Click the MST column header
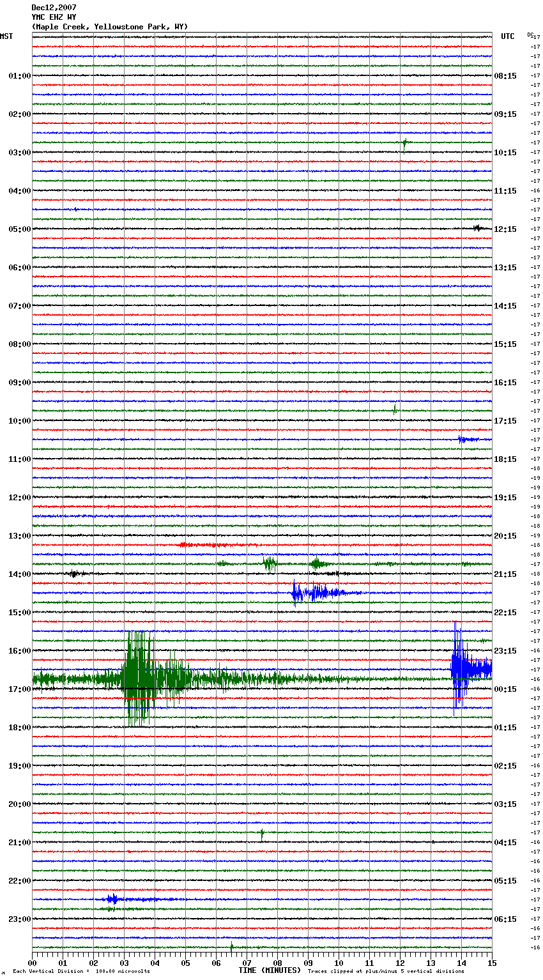Viewport: 543px width, 980px height. click(x=6, y=36)
